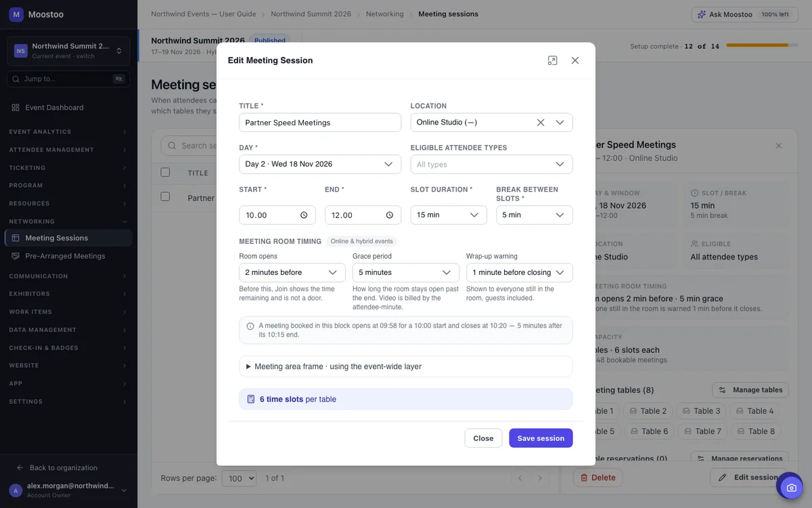The width and height of the screenshot is (812, 508).
Task: Open the Slot Duration 15 min dropdown
Action: [x=449, y=215]
